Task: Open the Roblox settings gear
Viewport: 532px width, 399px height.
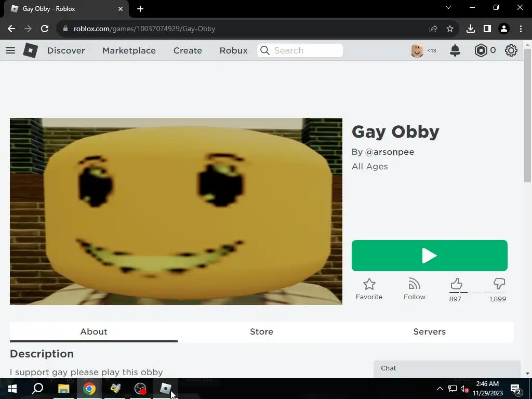Action: pyautogui.click(x=511, y=50)
